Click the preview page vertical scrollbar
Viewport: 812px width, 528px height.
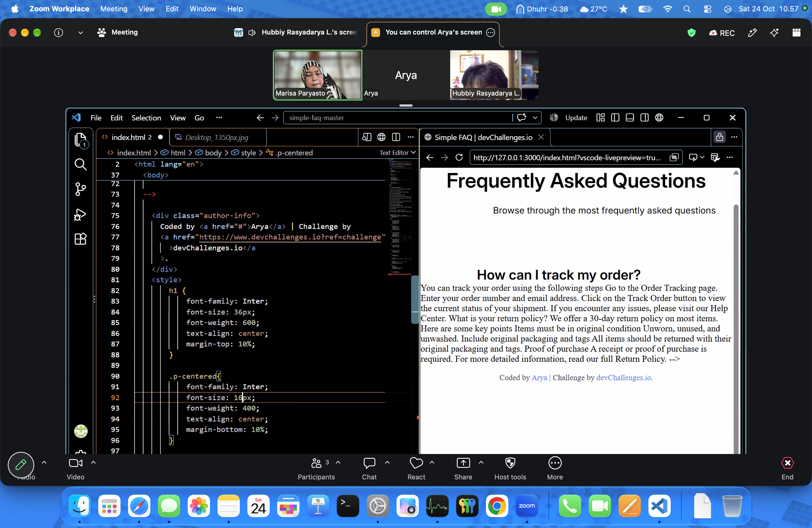[736, 328]
